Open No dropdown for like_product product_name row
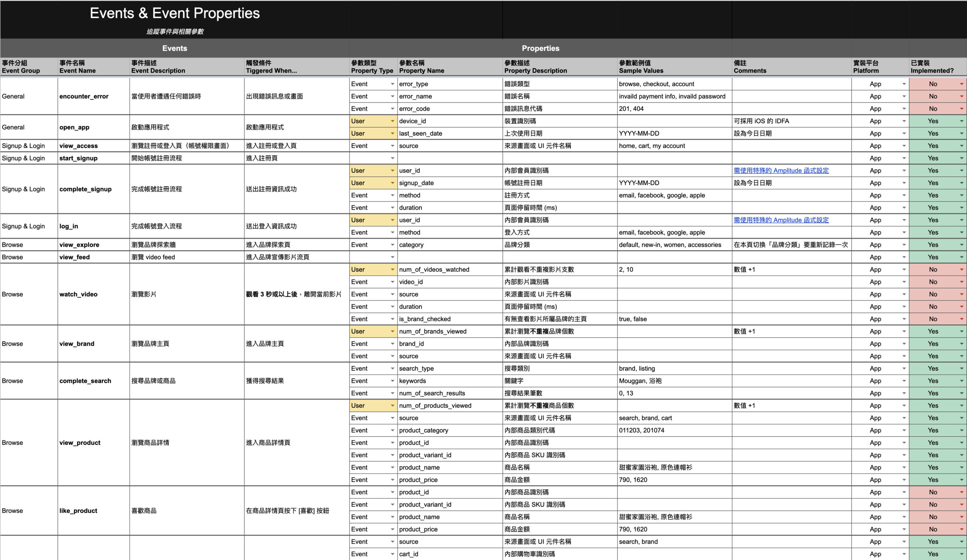The width and height of the screenshot is (967, 560). tap(961, 517)
